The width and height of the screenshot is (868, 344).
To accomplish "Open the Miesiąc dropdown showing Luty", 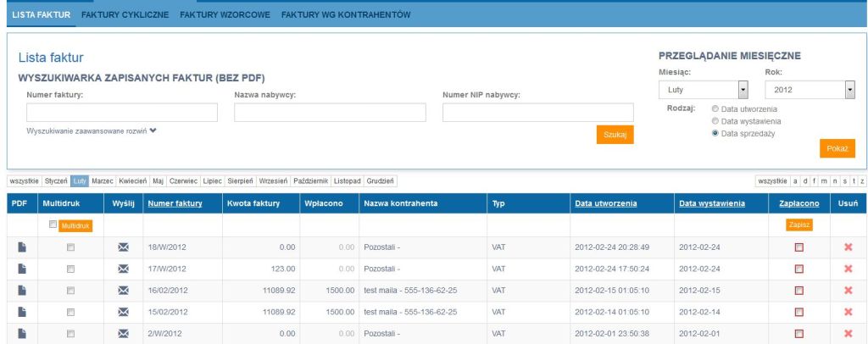I will point(704,90).
